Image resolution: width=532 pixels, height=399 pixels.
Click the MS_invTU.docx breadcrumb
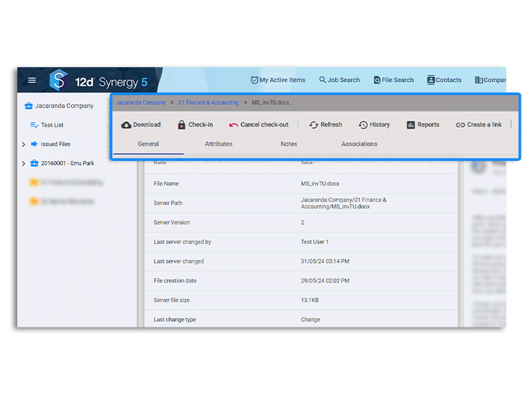coord(271,102)
